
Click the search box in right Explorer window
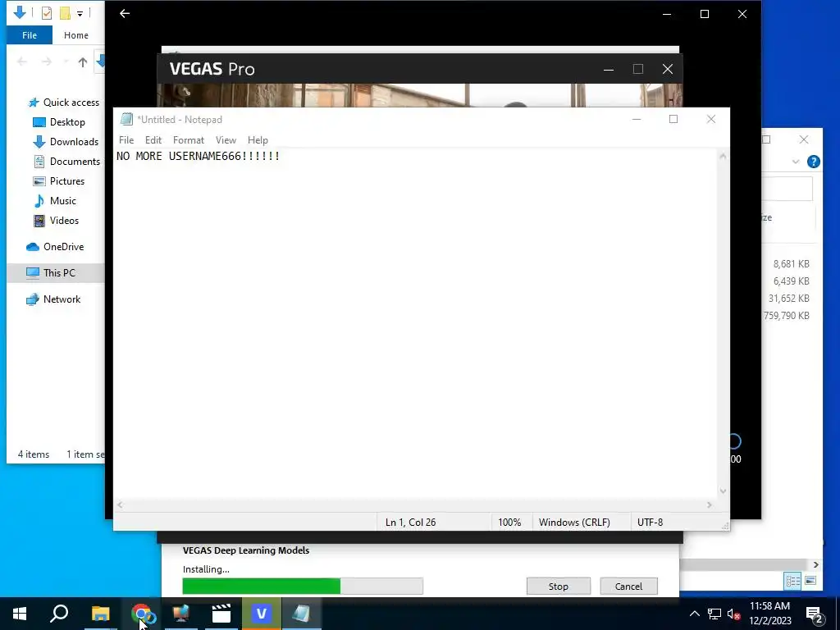click(787, 189)
